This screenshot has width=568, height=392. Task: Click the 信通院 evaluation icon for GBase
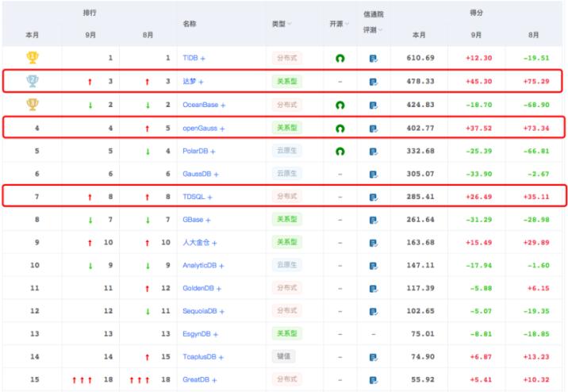click(x=374, y=220)
